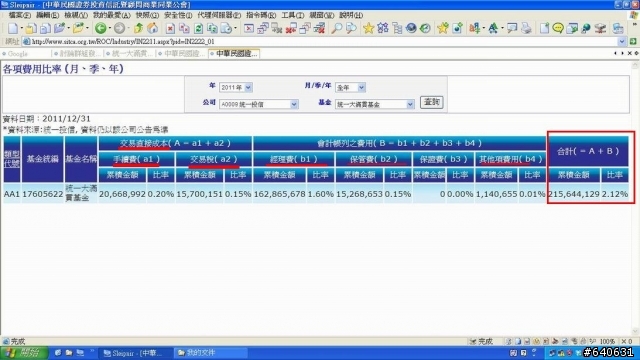
Task: Open the 工具(T) menu
Action: 293,15
